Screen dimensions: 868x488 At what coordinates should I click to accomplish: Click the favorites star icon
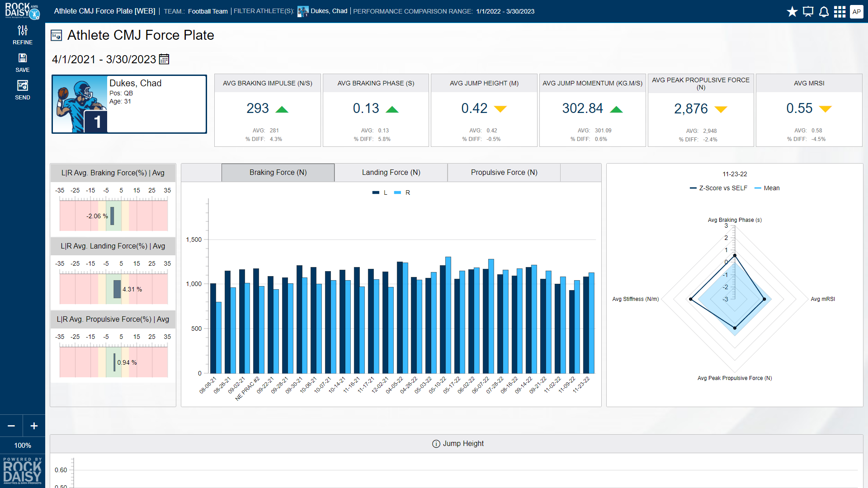coord(792,12)
